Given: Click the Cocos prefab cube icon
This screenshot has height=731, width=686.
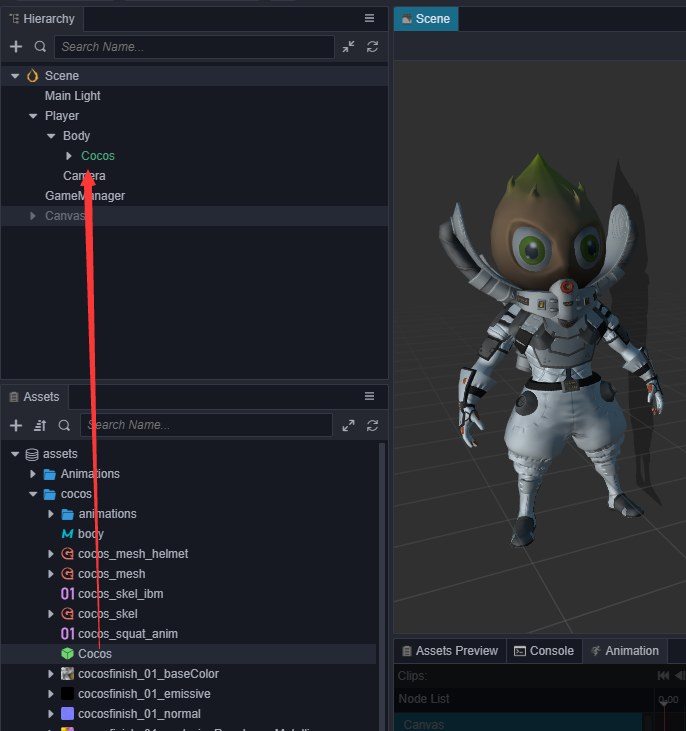Looking at the screenshot, I should tap(68, 654).
